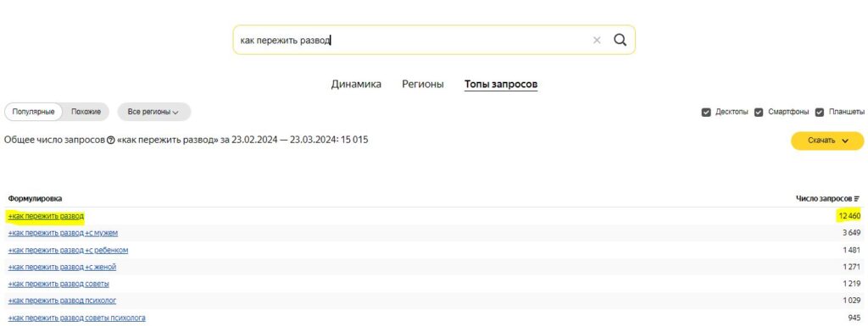Viewport: 868px width, 326px height.
Task: Click the request count 1 481
Action: point(851,251)
